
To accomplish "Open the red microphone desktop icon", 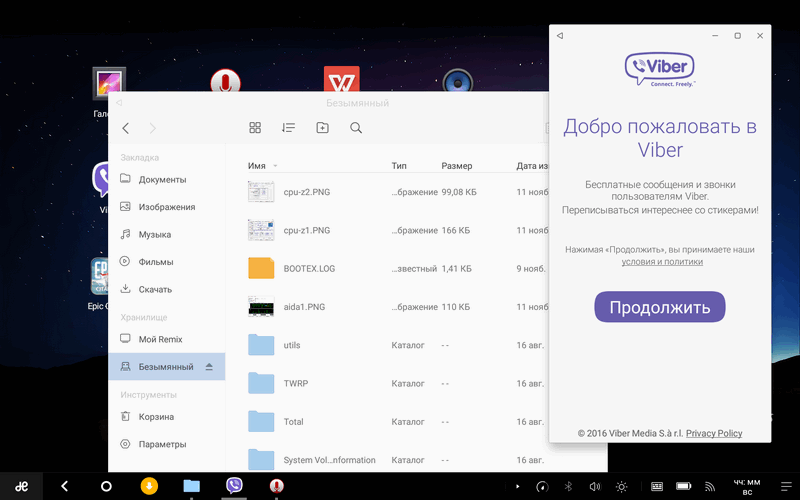I will [226, 81].
